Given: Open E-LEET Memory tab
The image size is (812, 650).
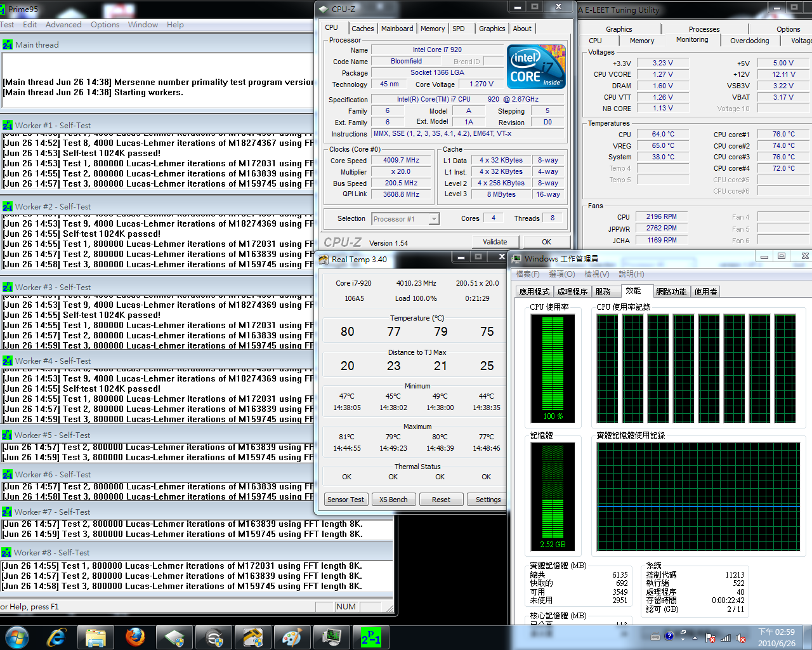Looking at the screenshot, I should click(x=642, y=41).
